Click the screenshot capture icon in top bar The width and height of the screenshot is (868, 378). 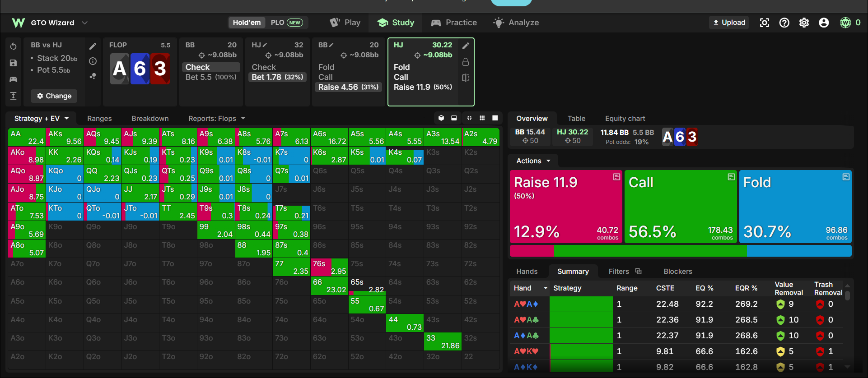764,23
